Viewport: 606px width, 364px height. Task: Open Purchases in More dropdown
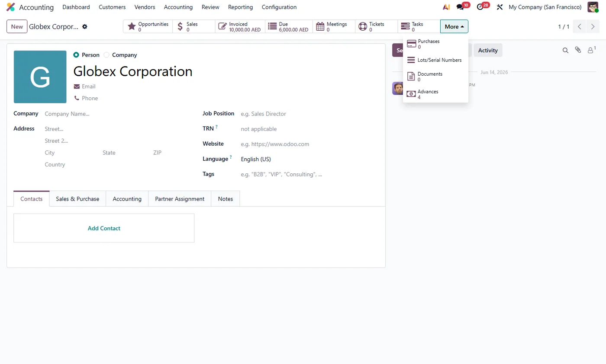(435, 44)
